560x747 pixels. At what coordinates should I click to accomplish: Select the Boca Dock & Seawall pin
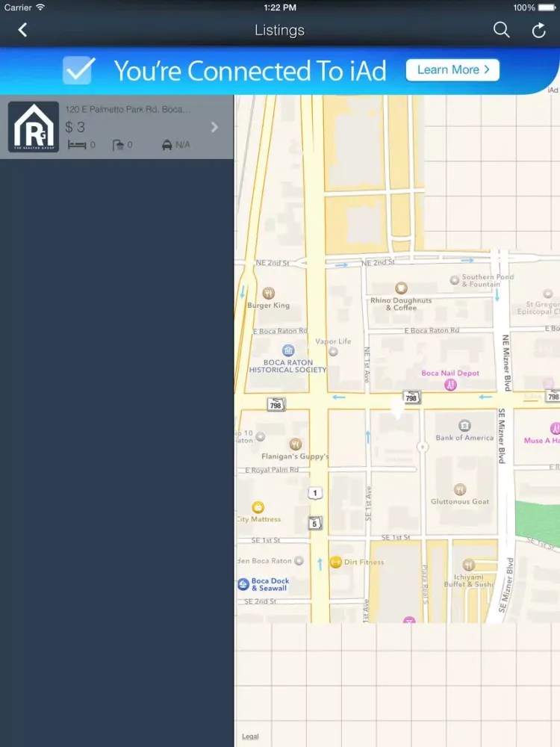pos(243,584)
